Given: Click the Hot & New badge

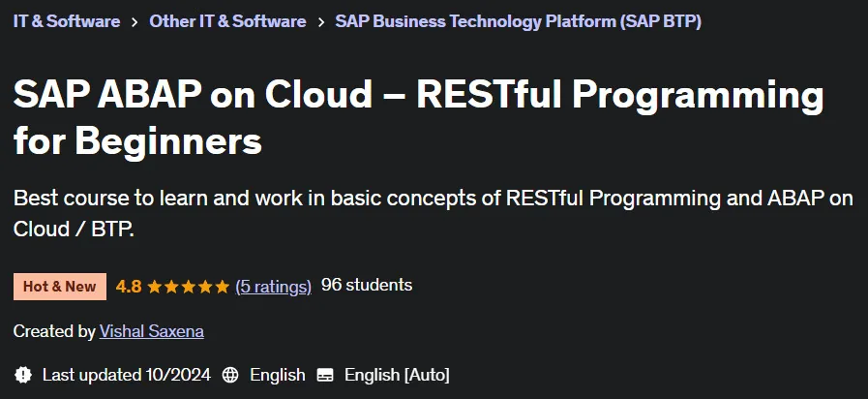Looking at the screenshot, I should tap(60, 287).
